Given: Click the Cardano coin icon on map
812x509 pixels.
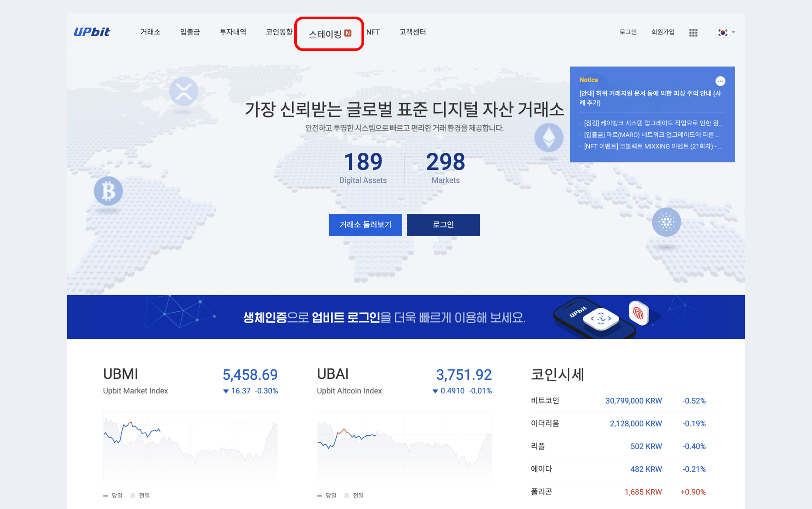Looking at the screenshot, I should point(666,222).
